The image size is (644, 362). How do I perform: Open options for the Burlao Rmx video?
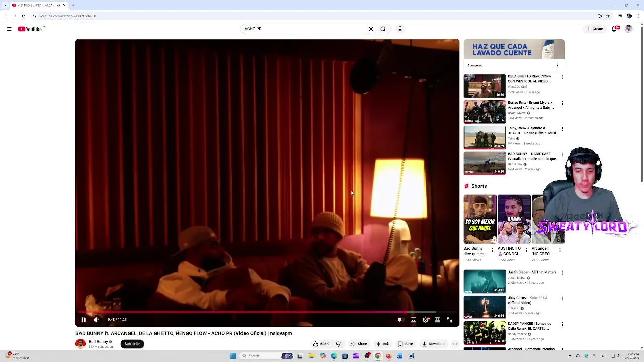coord(562,103)
